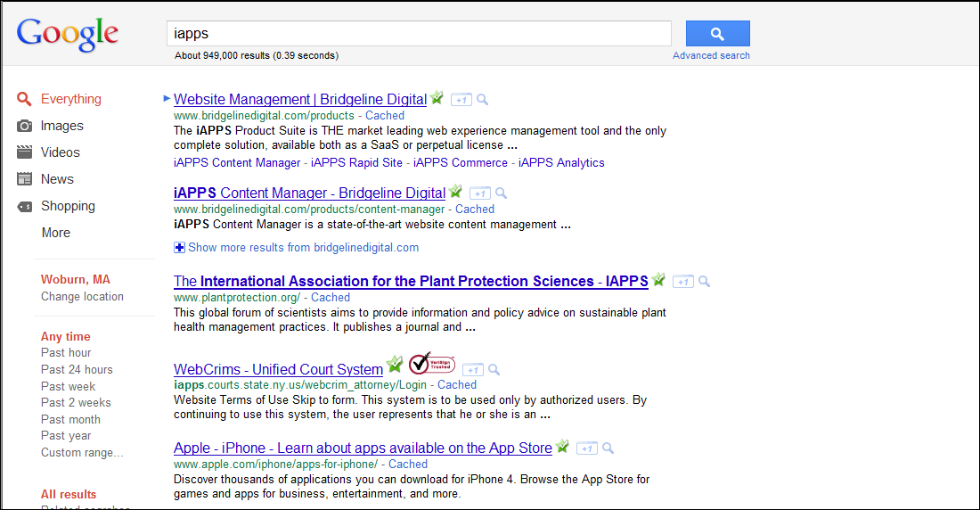Click star icon beside iAPPS Content Manager result

[x=455, y=192]
